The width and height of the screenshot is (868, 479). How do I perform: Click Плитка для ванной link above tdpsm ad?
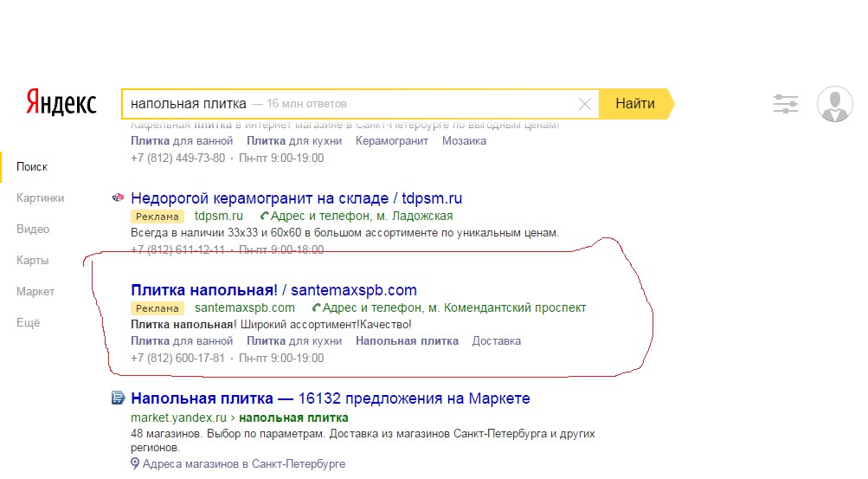click(182, 141)
